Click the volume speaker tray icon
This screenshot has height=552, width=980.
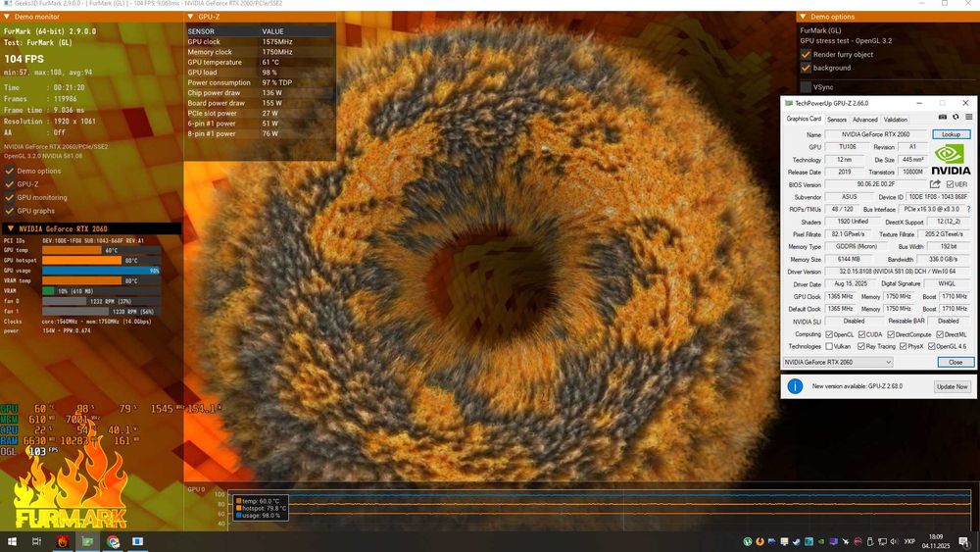click(894, 541)
